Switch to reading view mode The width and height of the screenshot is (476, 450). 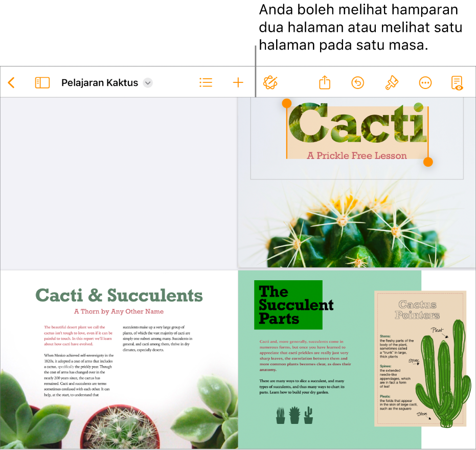pos(457,83)
